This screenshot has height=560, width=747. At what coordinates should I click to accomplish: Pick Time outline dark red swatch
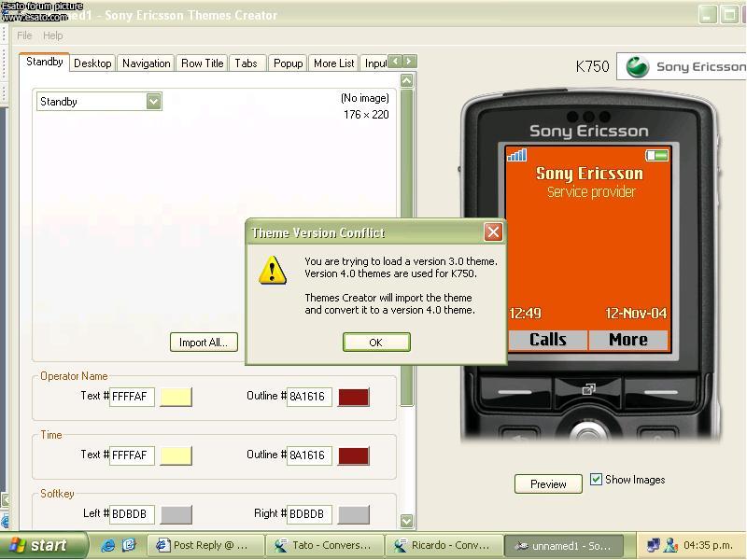click(354, 455)
